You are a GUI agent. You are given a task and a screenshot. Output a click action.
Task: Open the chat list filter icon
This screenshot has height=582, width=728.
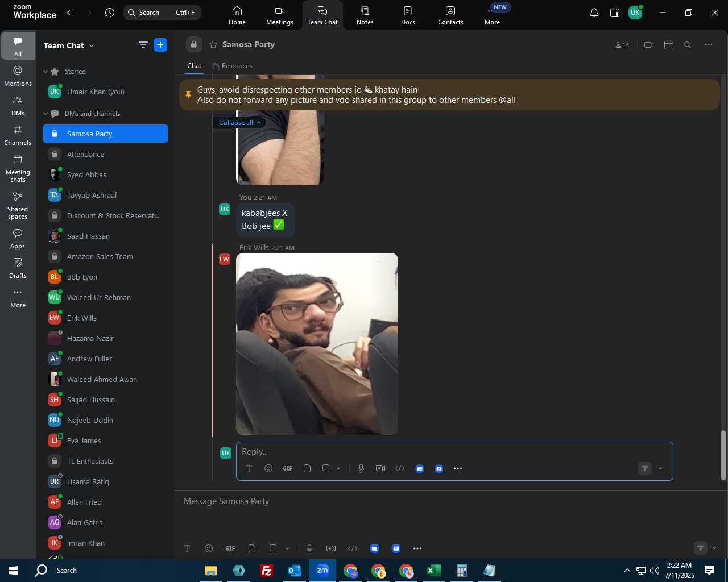(143, 45)
